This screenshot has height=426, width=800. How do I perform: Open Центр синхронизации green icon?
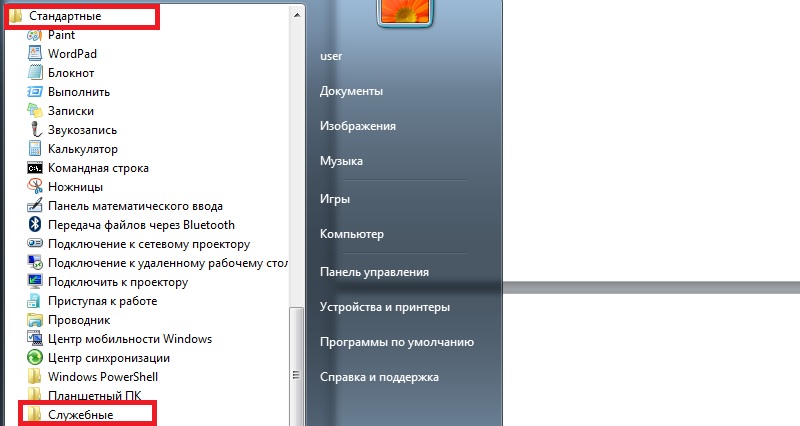point(35,358)
